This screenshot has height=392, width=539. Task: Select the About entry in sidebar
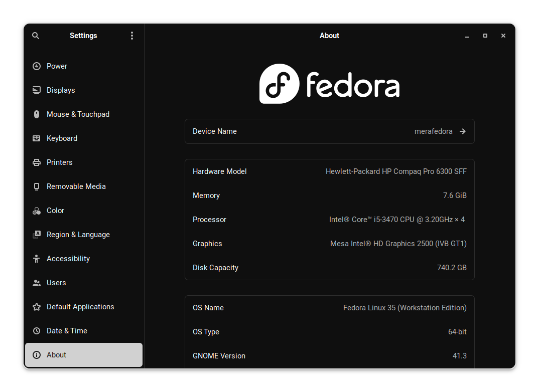pos(84,355)
